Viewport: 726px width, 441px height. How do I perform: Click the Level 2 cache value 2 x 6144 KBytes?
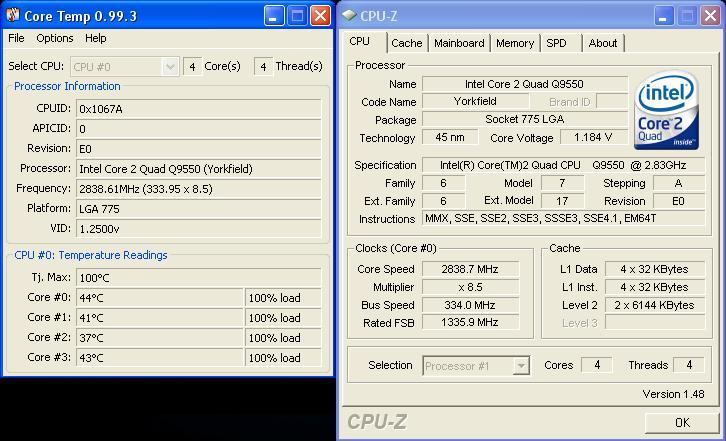click(x=655, y=305)
